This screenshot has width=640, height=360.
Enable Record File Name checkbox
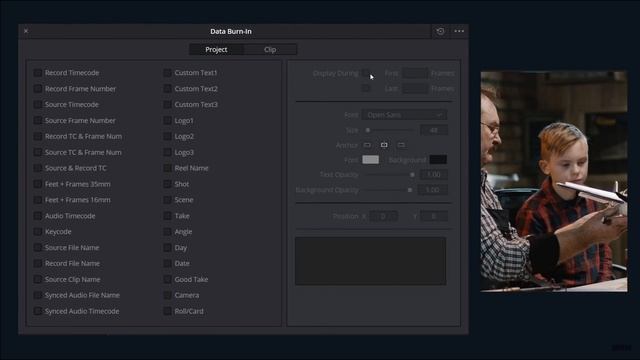coord(38,264)
